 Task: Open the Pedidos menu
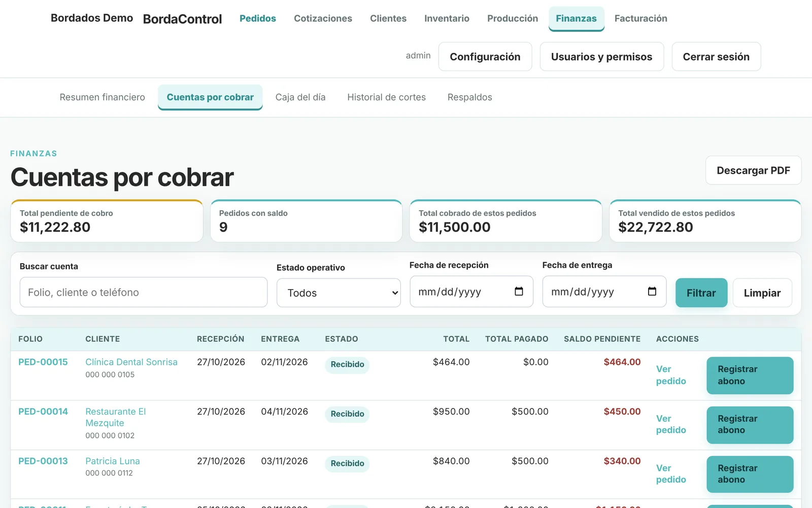click(258, 18)
